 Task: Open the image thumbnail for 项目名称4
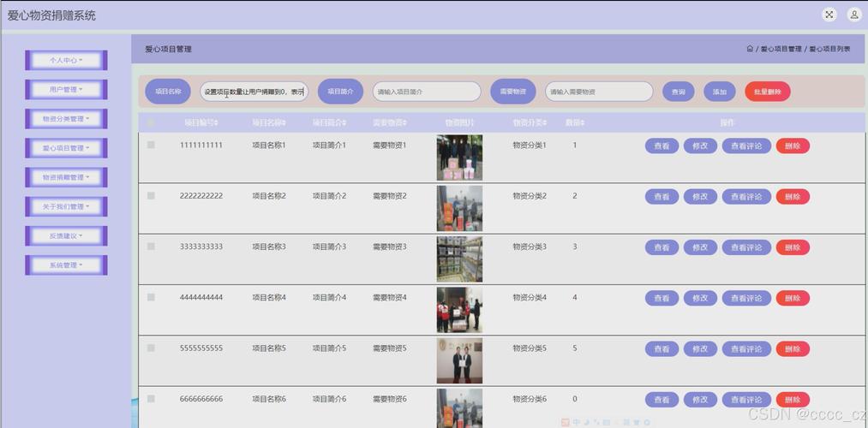tap(459, 310)
